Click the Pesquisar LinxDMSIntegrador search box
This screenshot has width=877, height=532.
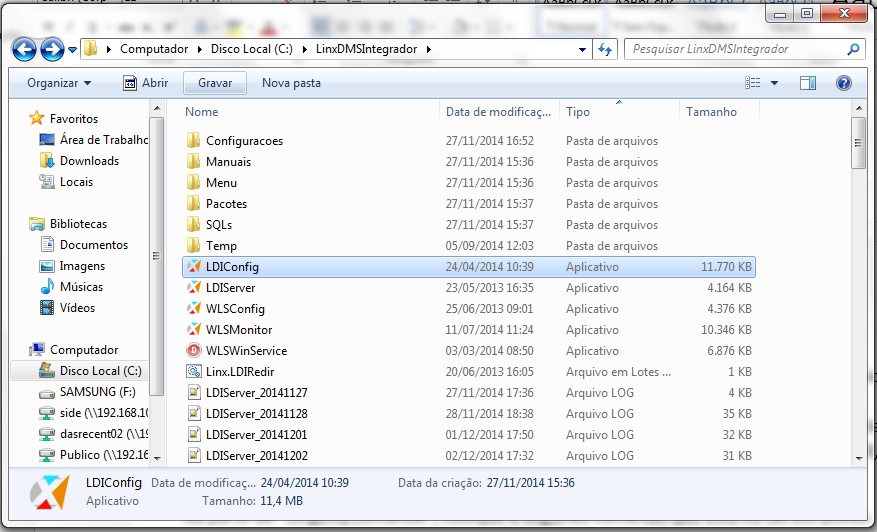[x=735, y=49]
